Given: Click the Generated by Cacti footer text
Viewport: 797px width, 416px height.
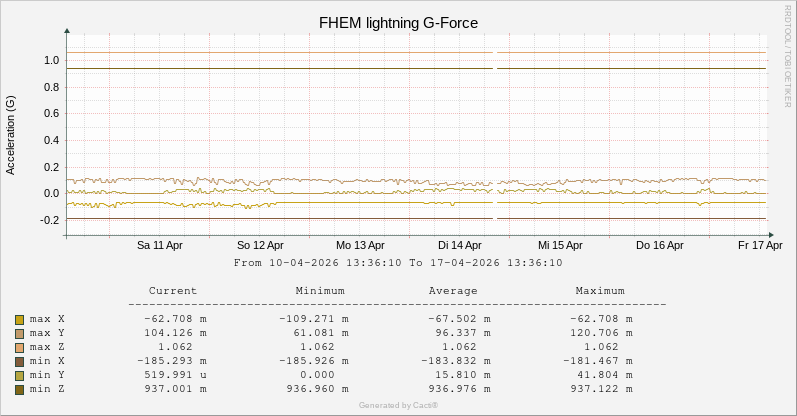Looking at the screenshot, I should click(x=398, y=405).
